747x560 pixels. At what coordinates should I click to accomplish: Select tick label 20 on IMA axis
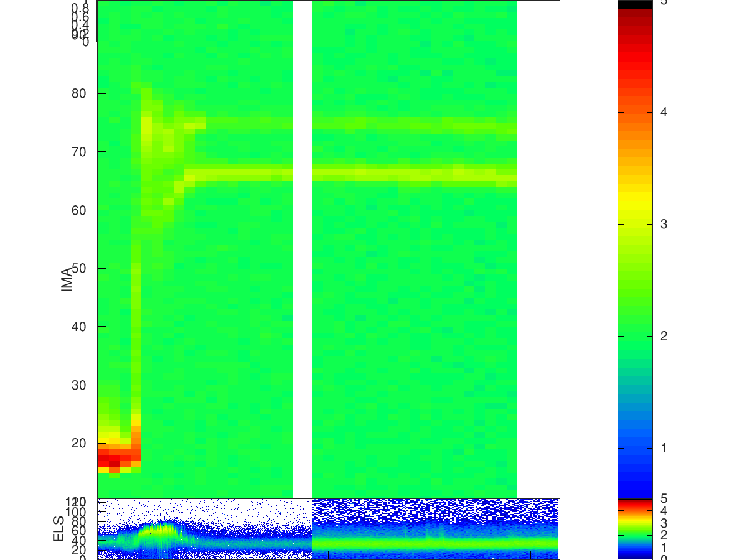coord(79,443)
